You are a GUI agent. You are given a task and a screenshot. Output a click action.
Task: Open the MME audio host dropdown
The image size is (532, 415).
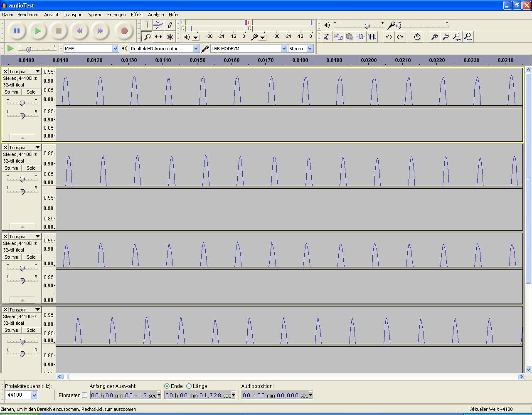pyautogui.click(x=115, y=49)
